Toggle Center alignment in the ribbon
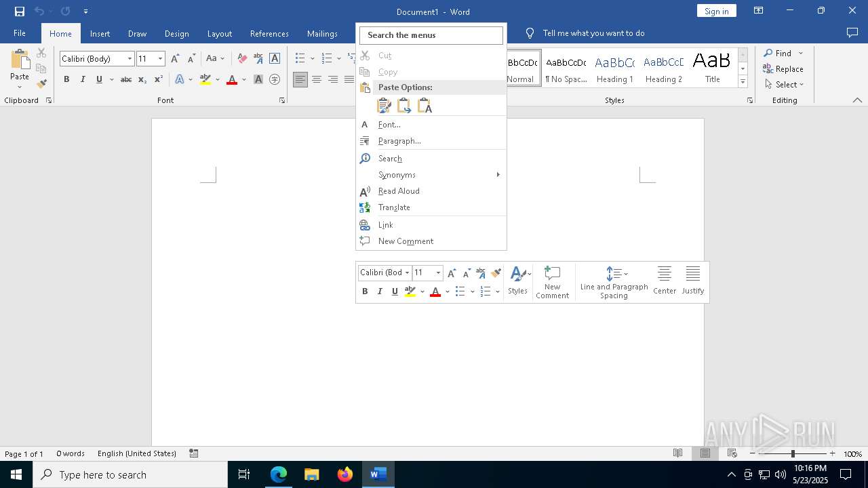This screenshot has height=488, width=868. (x=317, y=79)
